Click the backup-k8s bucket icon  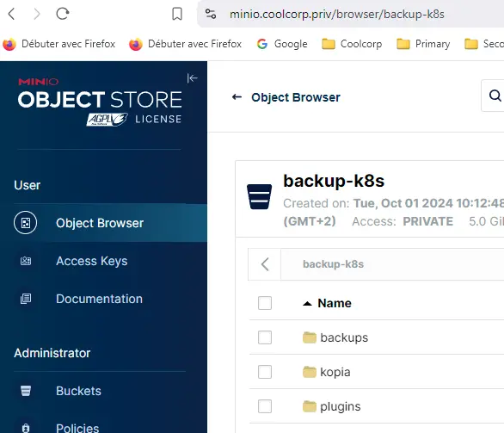[x=259, y=197]
